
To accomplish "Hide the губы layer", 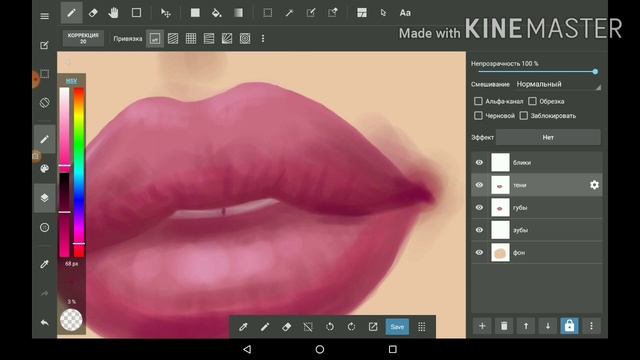I will 479,207.
